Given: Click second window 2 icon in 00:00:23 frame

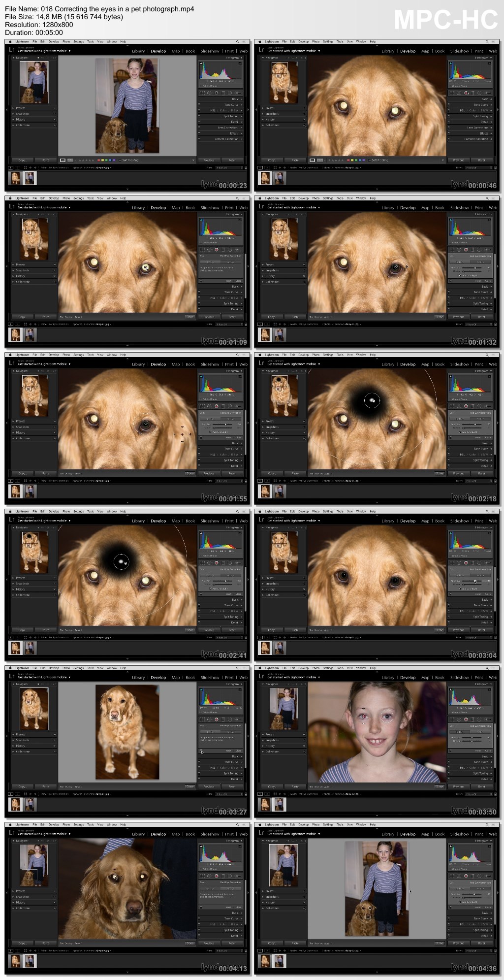Looking at the screenshot, I should [17, 167].
